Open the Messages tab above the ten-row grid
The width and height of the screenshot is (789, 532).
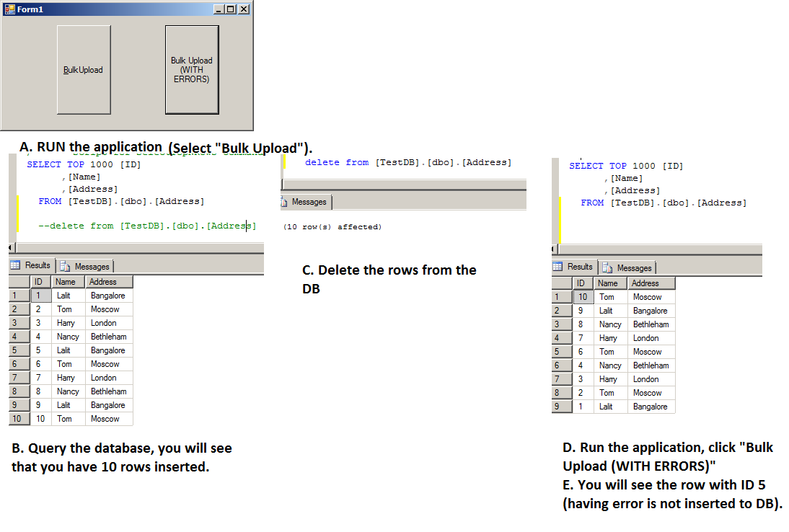86,266
